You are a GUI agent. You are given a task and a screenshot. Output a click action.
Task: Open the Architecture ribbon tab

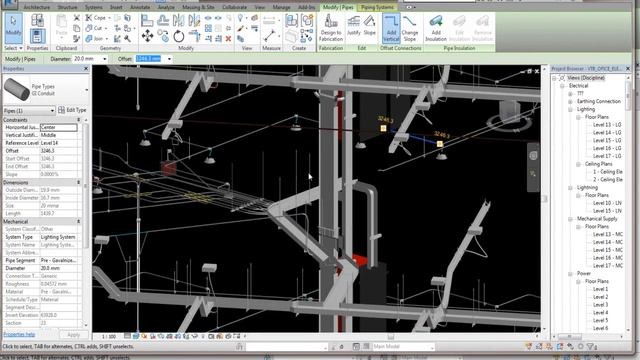pos(37,7)
